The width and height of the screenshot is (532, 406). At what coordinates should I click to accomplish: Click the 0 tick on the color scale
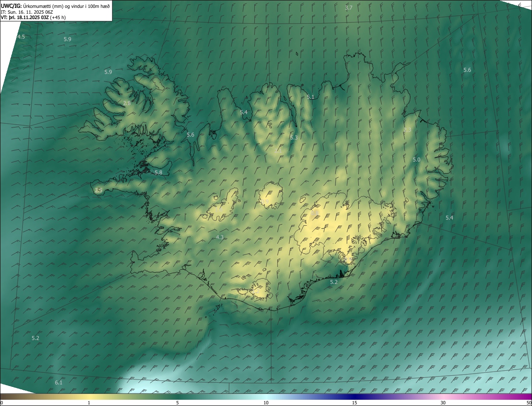click(2, 403)
